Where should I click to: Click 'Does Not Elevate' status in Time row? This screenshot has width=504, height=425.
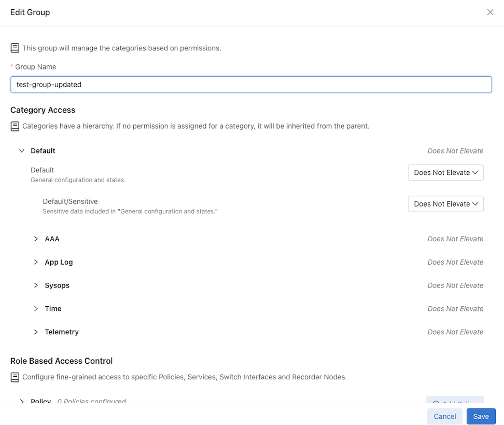(x=455, y=309)
